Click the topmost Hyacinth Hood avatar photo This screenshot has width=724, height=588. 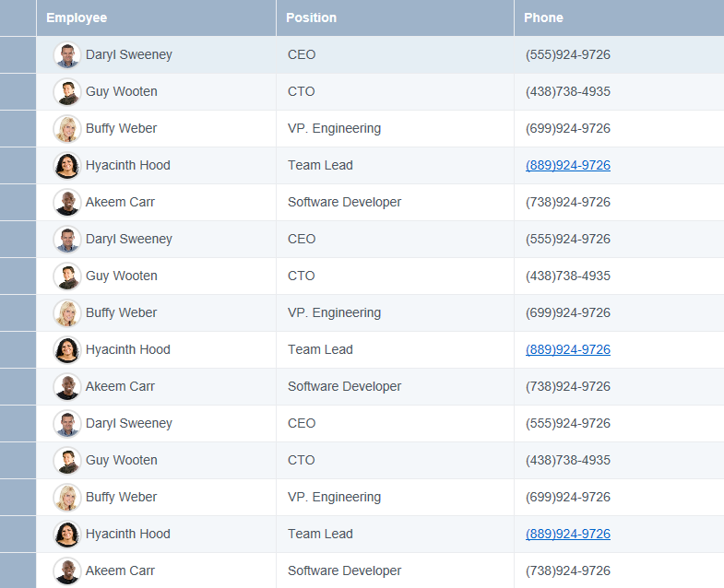click(x=67, y=166)
